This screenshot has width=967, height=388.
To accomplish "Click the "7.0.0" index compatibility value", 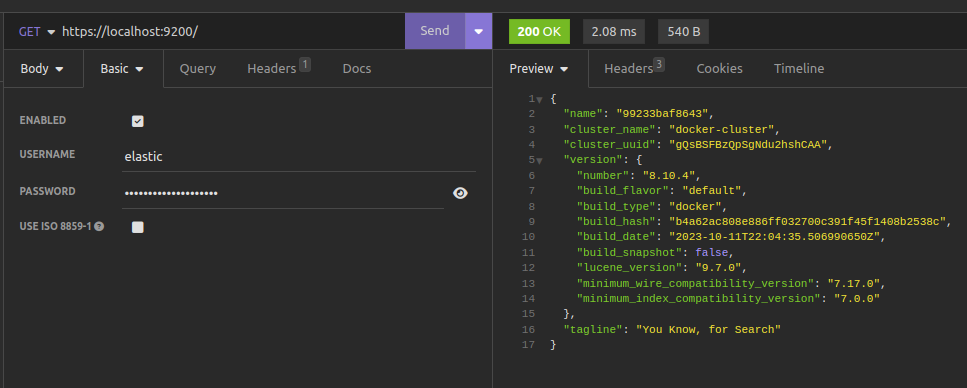I will (857, 299).
